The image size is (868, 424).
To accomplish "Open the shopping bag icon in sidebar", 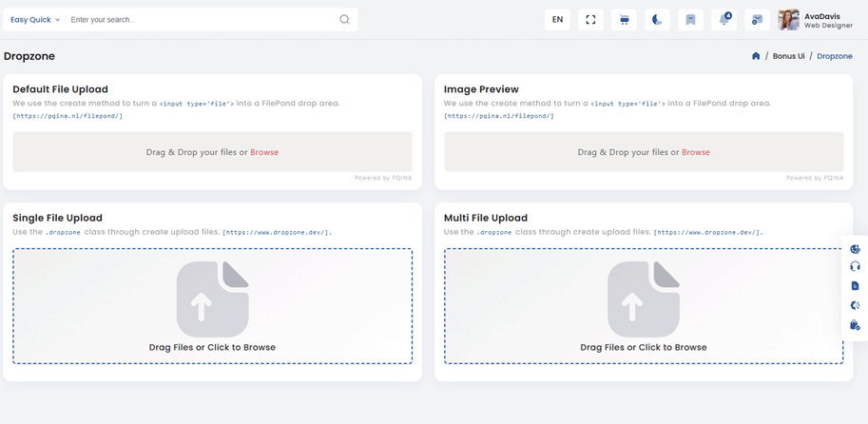I will pyautogui.click(x=855, y=325).
